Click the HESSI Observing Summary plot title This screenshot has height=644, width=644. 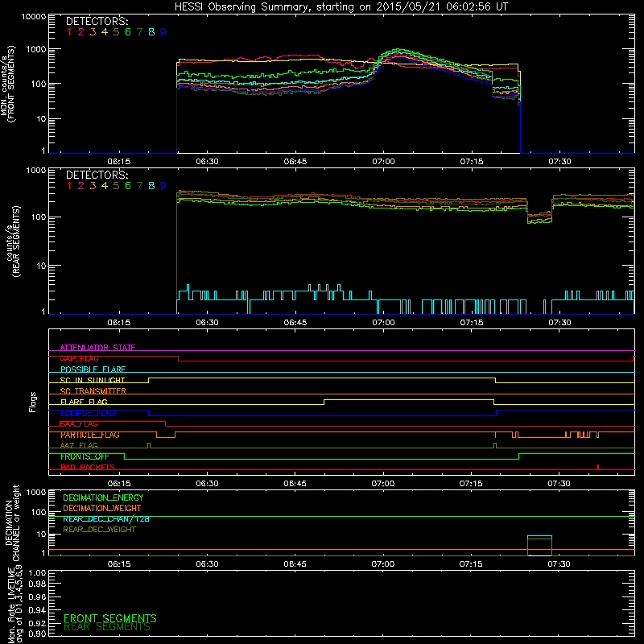pyautogui.click(x=341, y=7)
